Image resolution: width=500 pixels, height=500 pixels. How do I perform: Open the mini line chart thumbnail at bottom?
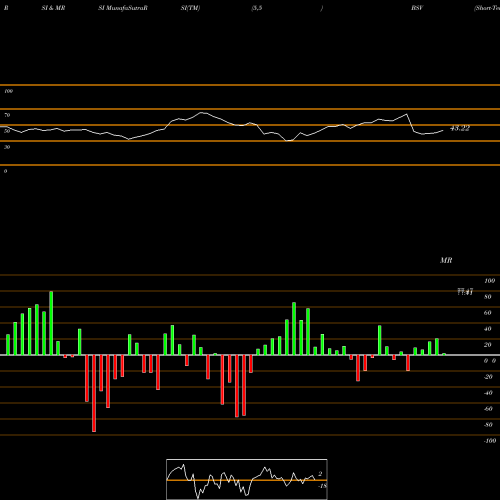(247, 479)
